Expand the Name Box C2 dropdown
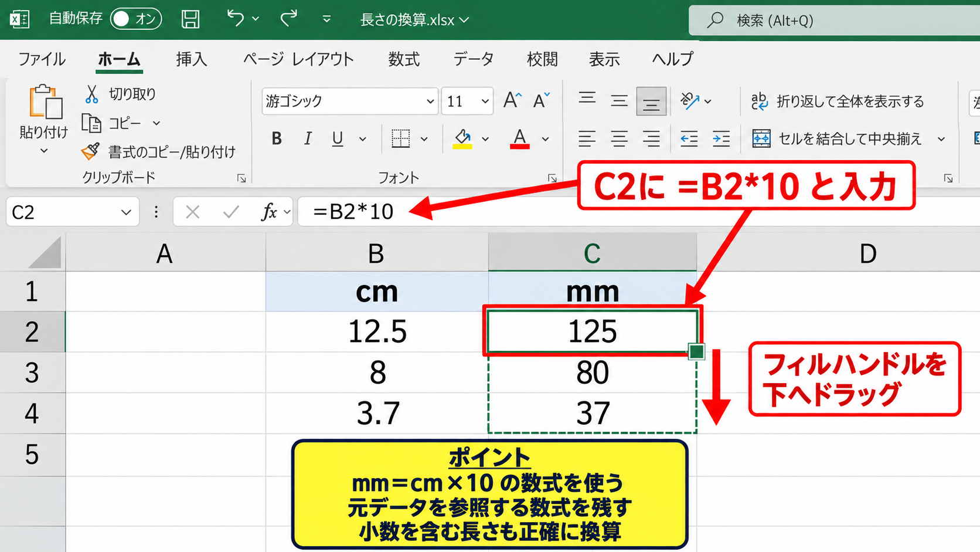Viewport: 980px width, 552px height. coord(126,212)
